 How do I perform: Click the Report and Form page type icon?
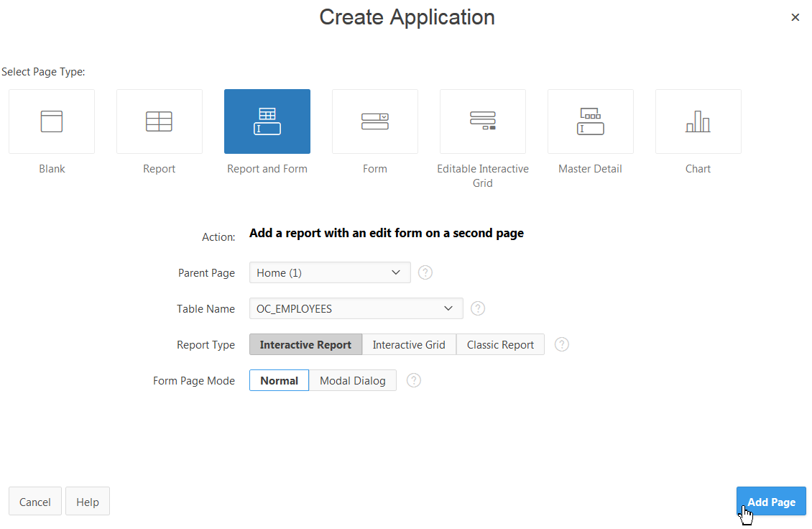tap(267, 121)
